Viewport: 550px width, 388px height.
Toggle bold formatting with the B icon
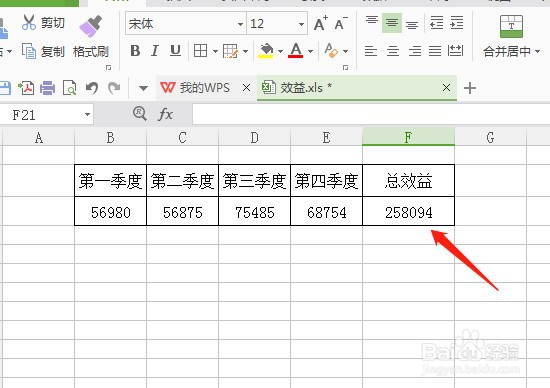coord(135,51)
